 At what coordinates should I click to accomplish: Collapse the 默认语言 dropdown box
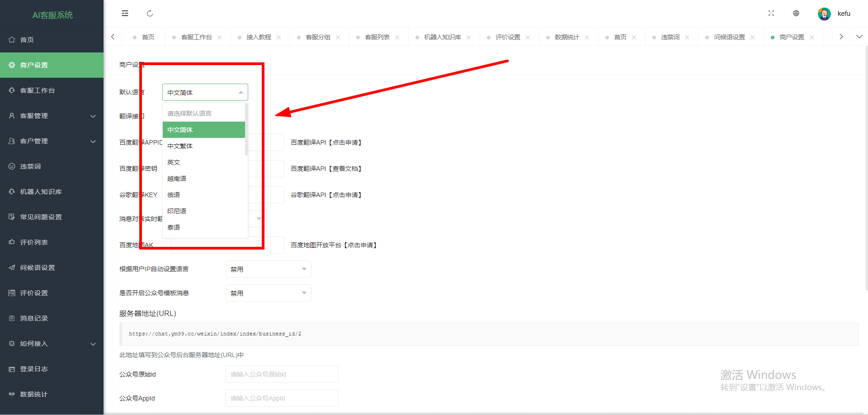[x=205, y=92]
